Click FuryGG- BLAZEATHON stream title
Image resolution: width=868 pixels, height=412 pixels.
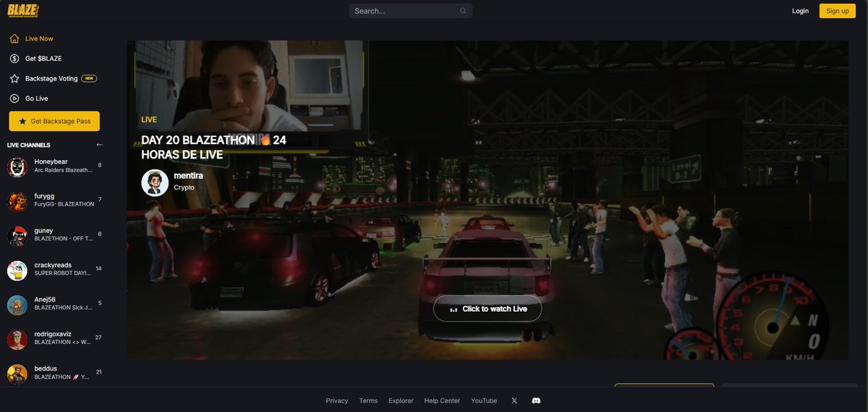coord(64,204)
